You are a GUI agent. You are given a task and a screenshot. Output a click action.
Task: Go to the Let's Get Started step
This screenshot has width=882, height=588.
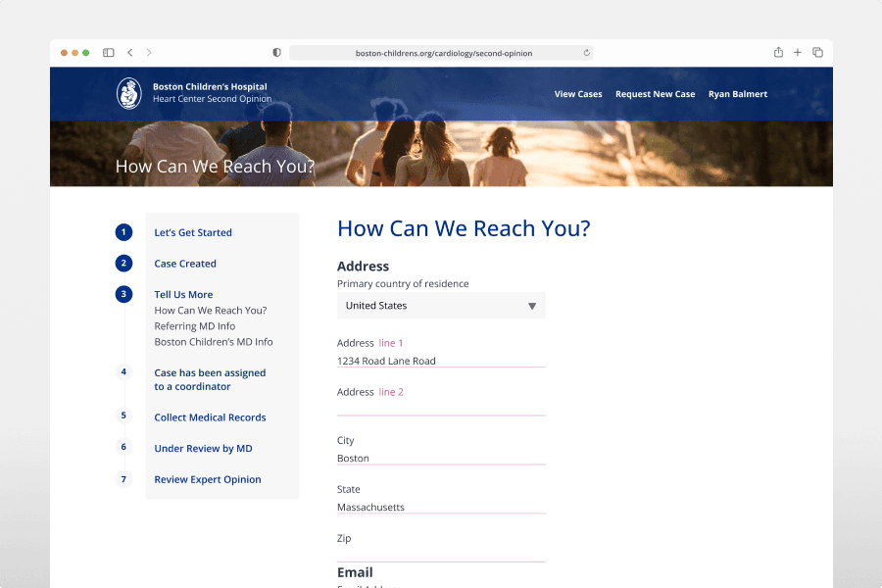coord(193,232)
